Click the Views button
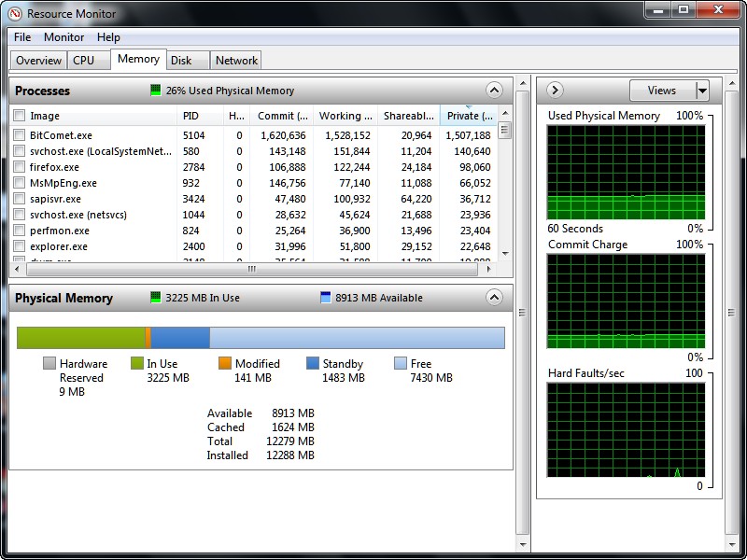 click(x=662, y=90)
